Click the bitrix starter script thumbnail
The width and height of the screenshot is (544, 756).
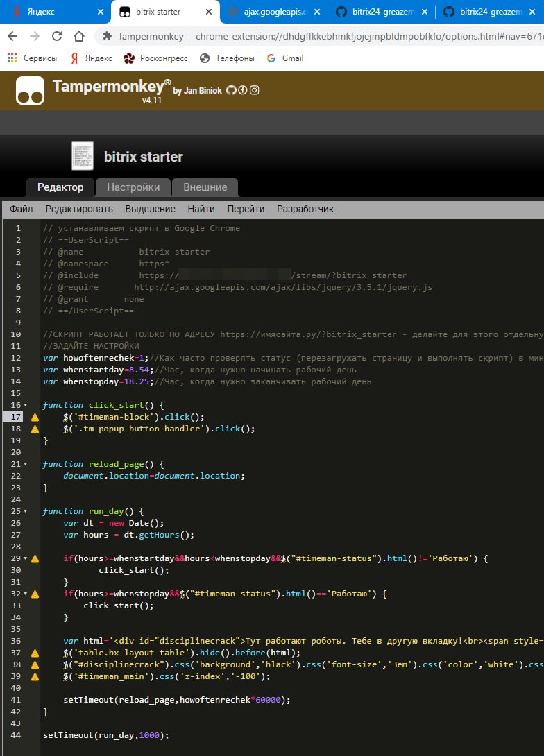pyautogui.click(x=82, y=156)
